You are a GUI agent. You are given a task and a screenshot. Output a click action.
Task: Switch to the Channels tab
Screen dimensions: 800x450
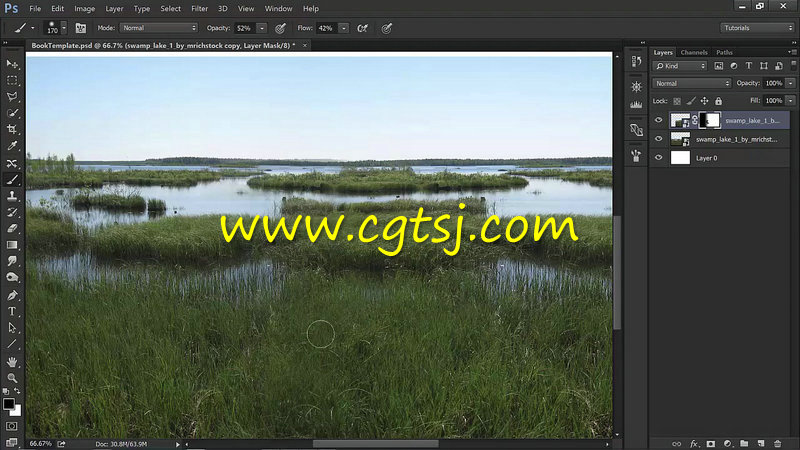tap(694, 52)
